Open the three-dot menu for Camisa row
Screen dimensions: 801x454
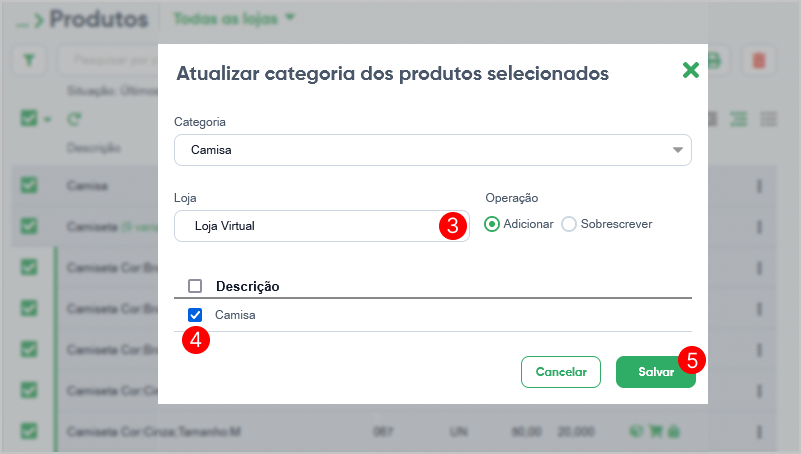point(760,186)
